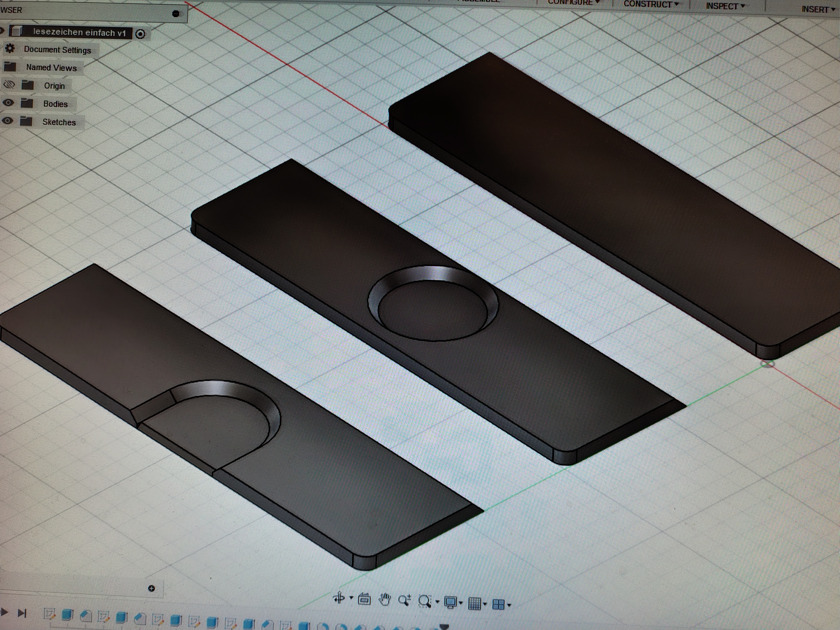Select the third extrude feature in timeline
840x630 pixels.
[176, 621]
